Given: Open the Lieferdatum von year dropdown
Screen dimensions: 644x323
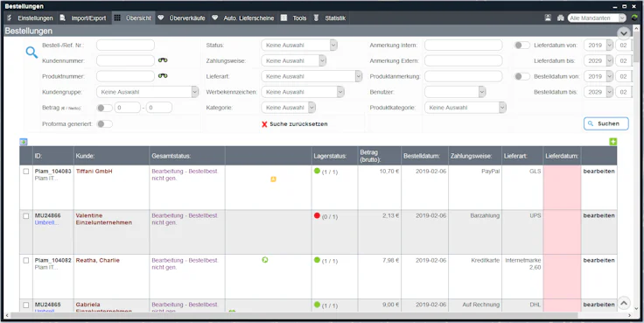Looking at the screenshot, I should (598, 46).
